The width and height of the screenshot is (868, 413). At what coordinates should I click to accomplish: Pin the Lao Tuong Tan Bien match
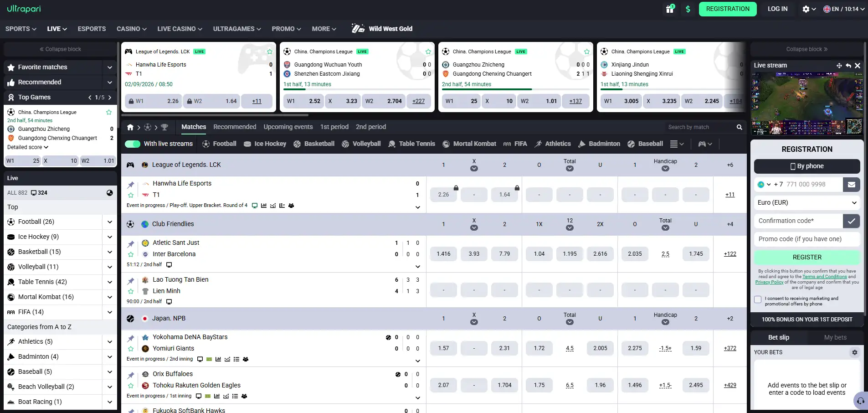(131, 281)
